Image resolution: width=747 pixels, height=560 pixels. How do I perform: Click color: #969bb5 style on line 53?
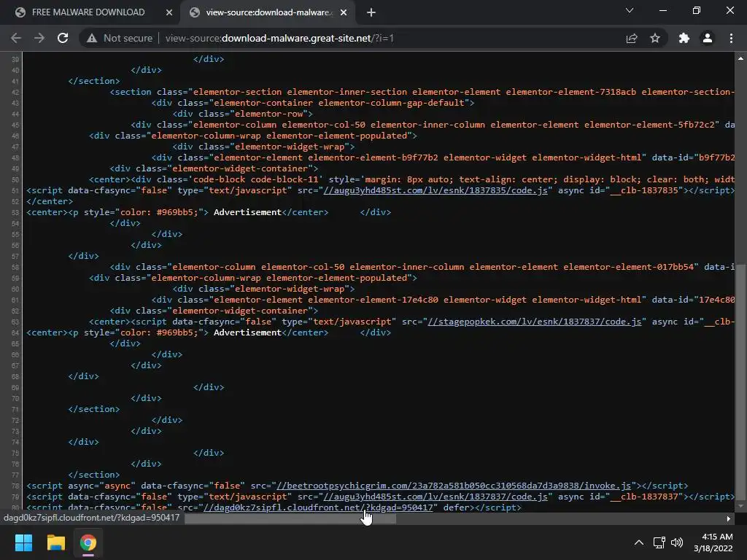pos(158,212)
